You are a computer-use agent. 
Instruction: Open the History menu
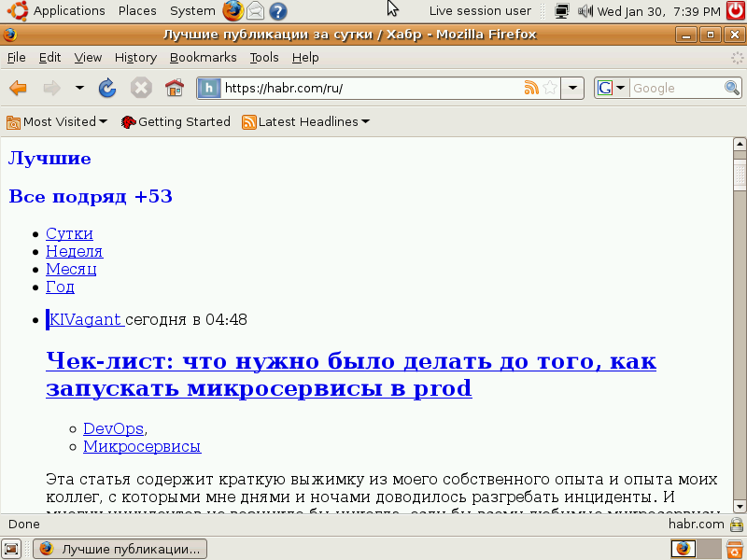coord(135,58)
